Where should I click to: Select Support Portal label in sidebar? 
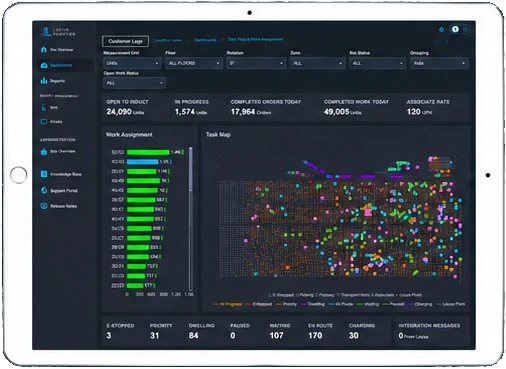[x=64, y=191]
